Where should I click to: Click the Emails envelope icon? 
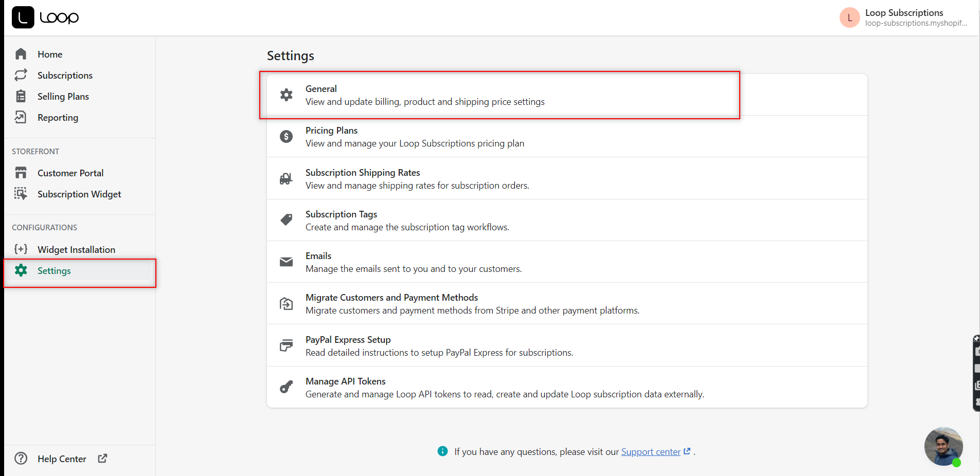286,262
